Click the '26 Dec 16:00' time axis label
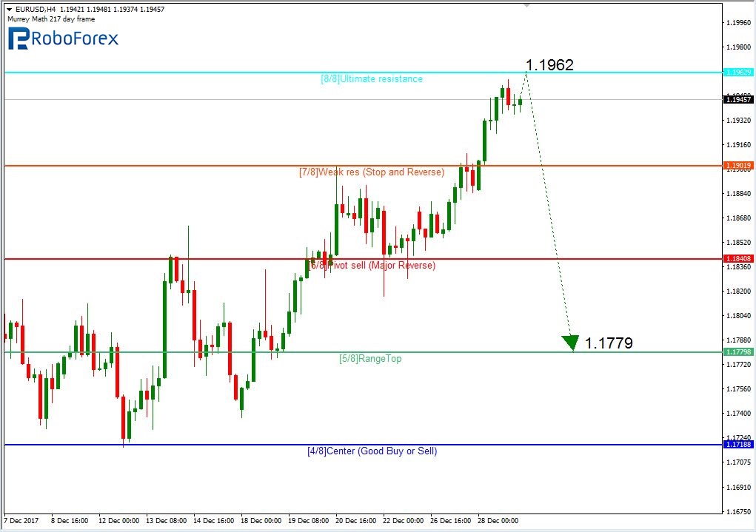 click(451, 521)
